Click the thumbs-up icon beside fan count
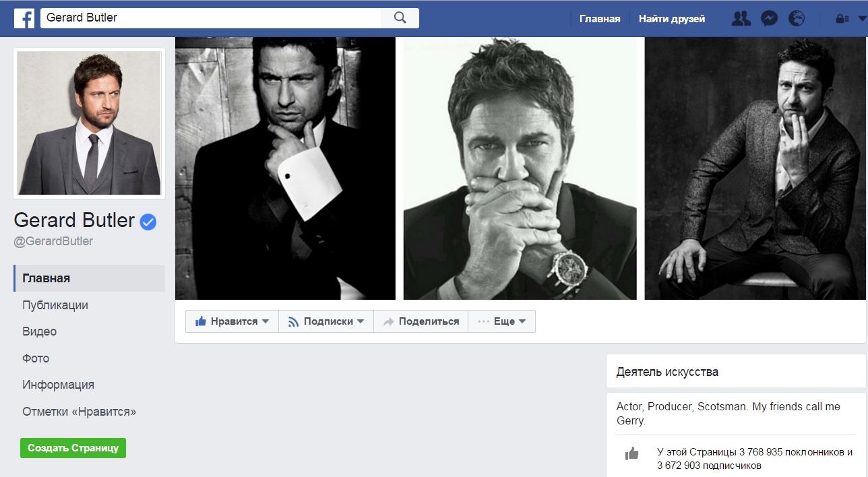868x477 pixels. [x=631, y=453]
